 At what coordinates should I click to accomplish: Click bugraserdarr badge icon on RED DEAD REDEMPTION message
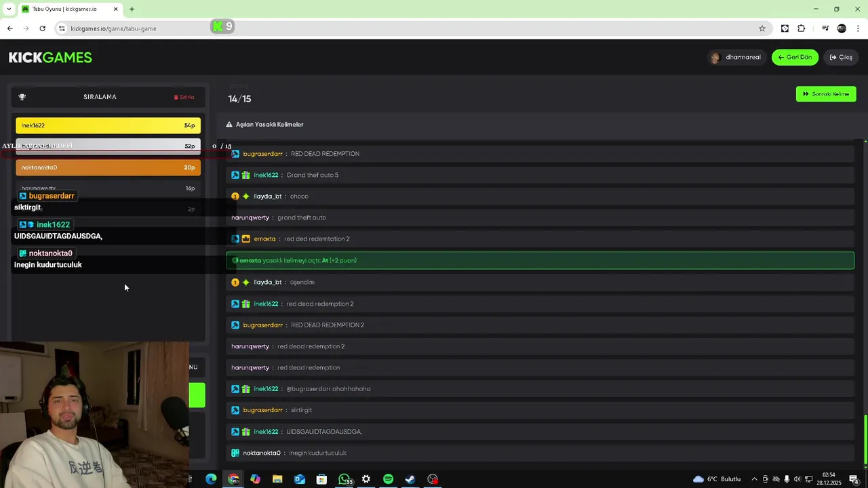[235, 154]
